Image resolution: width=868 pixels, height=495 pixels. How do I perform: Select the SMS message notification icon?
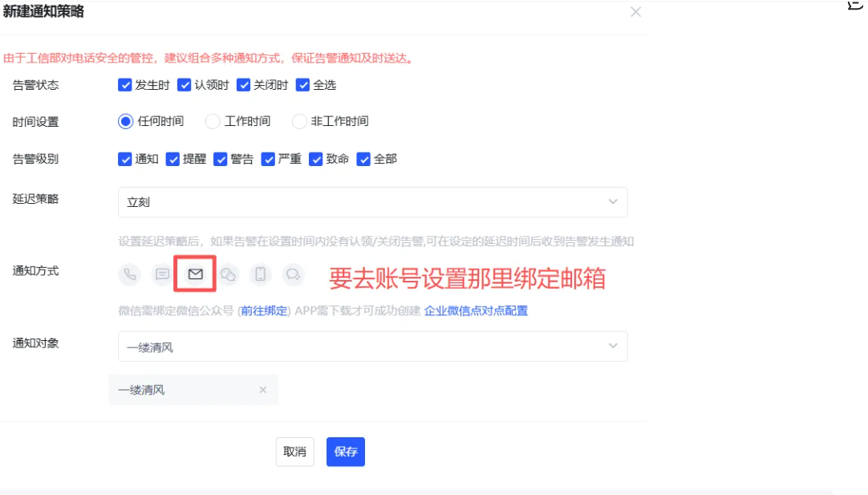pyautogui.click(x=162, y=274)
